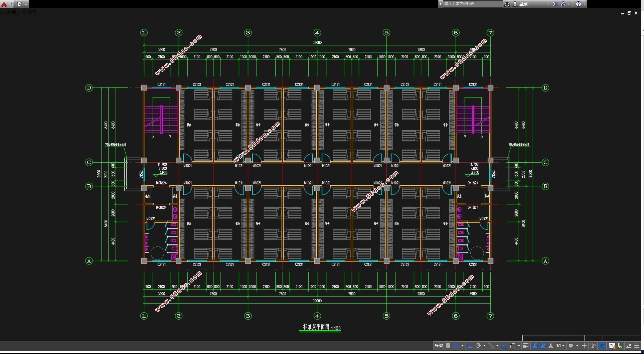Select elevation text 11.700 near left stair
The width and height of the screenshot is (644, 354).
pos(162,164)
